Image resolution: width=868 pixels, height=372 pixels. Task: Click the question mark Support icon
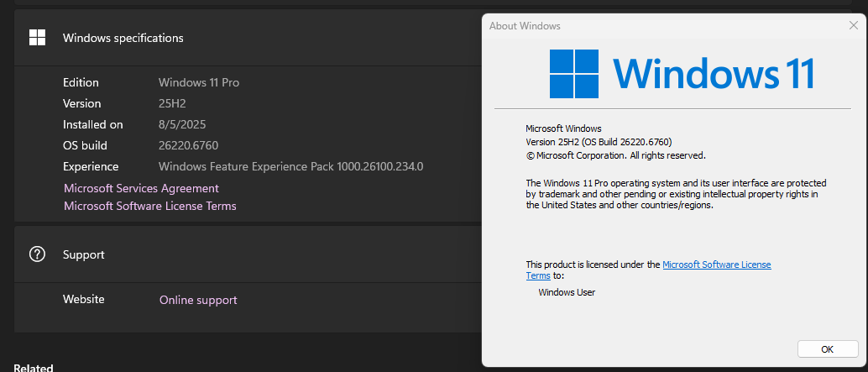tap(37, 254)
